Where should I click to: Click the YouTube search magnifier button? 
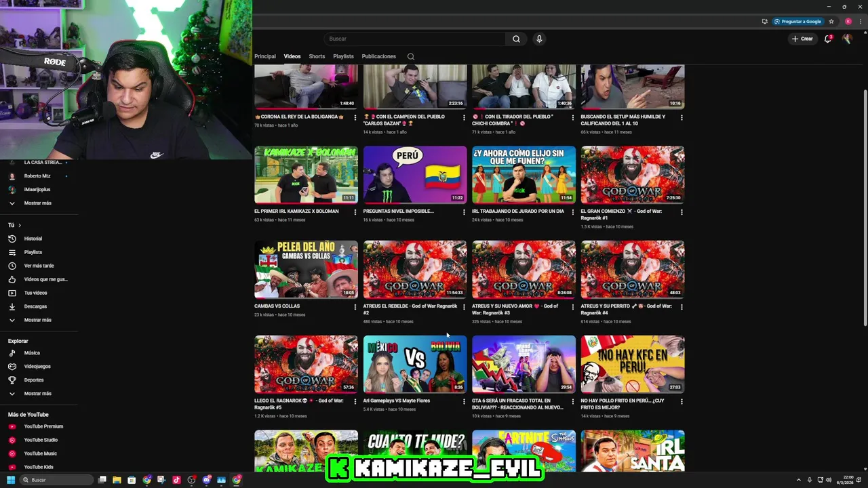tap(516, 39)
